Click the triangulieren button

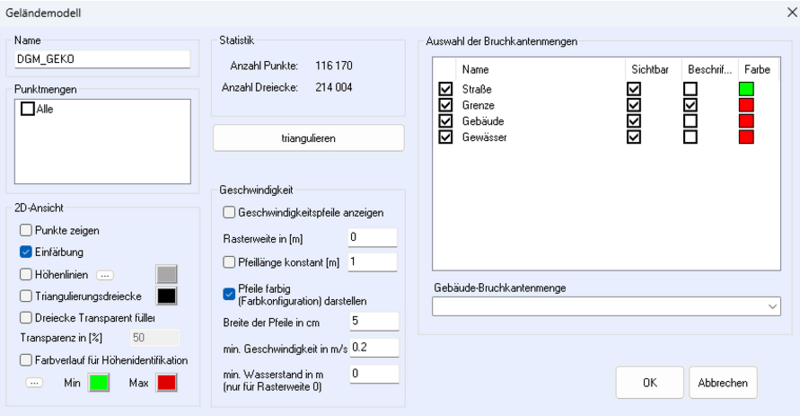(308, 138)
